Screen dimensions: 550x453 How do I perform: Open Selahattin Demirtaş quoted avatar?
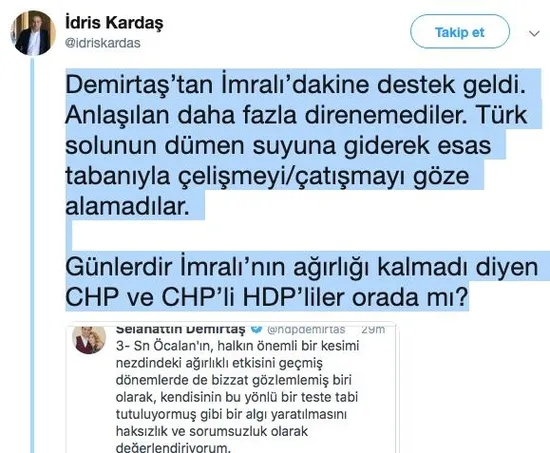point(89,340)
